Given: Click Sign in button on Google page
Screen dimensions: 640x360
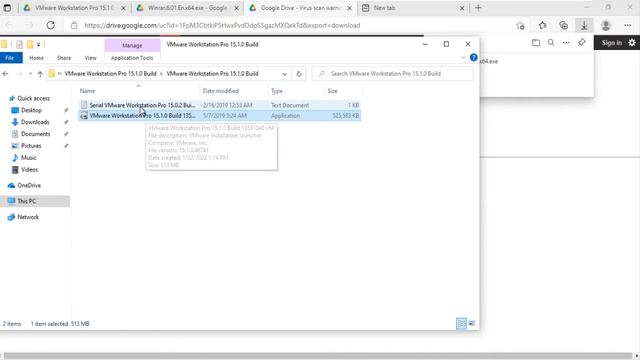Looking at the screenshot, I should pyautogui.click(x=611, y=42).
